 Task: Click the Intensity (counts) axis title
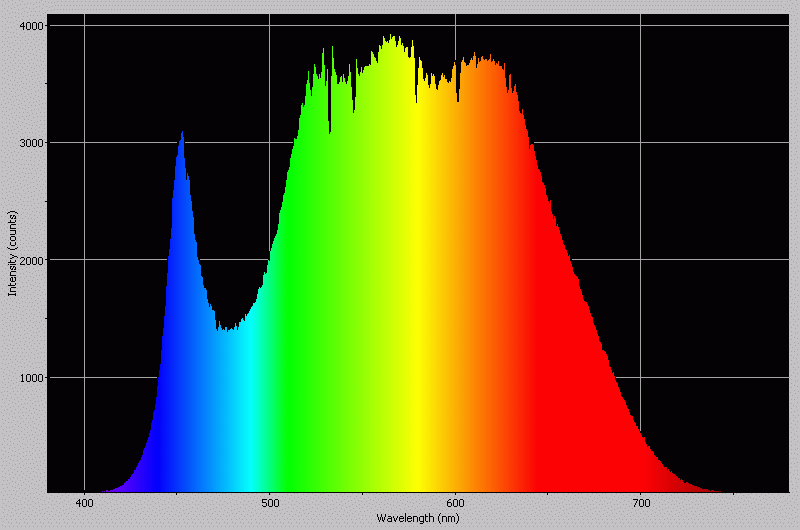(12, 253)
